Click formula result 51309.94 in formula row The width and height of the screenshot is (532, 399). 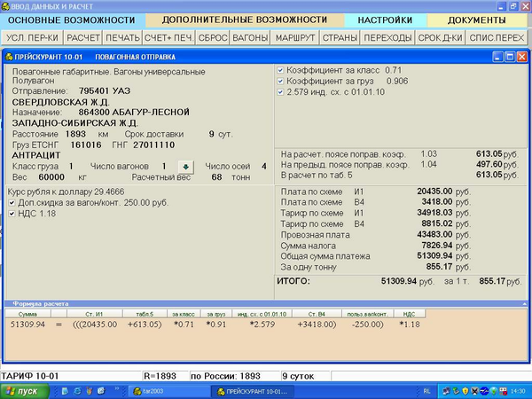[27, 325]
